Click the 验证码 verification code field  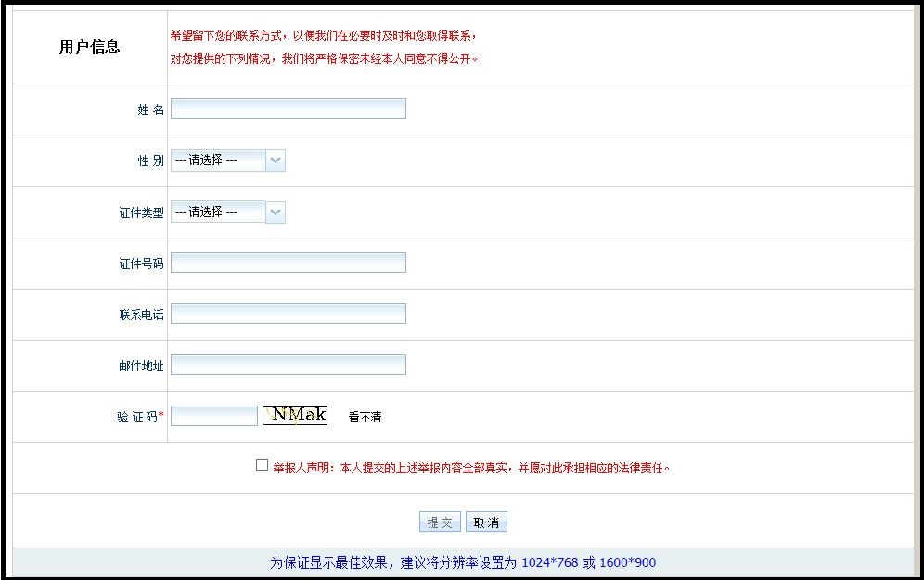tap(213, 415)
